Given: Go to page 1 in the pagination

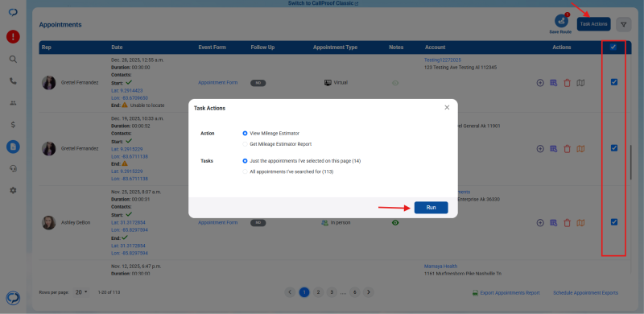Looking at the screenshot, I should tap(304, 292).
